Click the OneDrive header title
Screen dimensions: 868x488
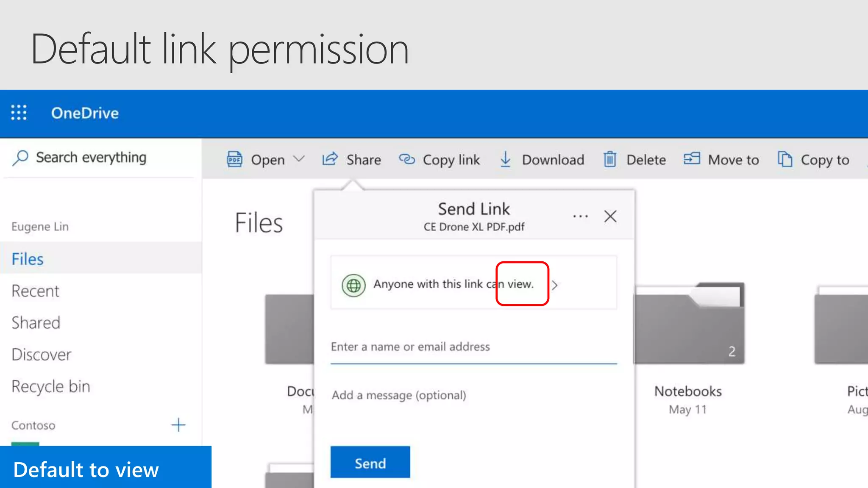pyautogui.click(x=85, y=113)
